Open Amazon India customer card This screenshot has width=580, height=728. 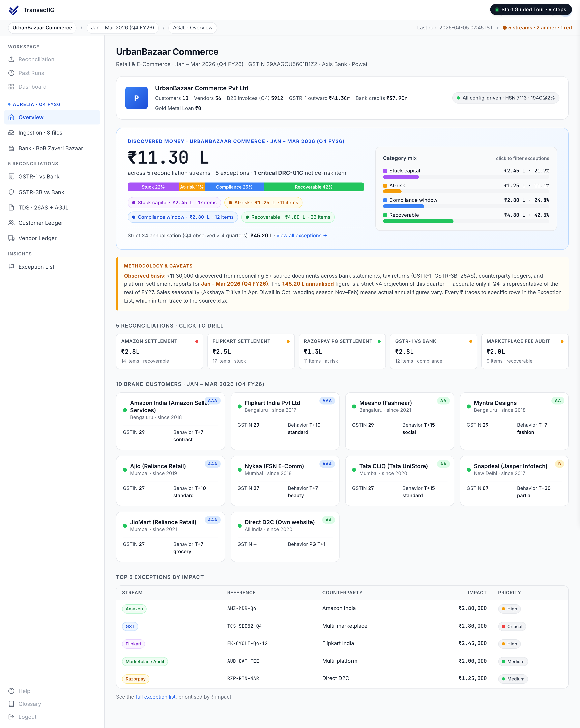tap(171, 421)
